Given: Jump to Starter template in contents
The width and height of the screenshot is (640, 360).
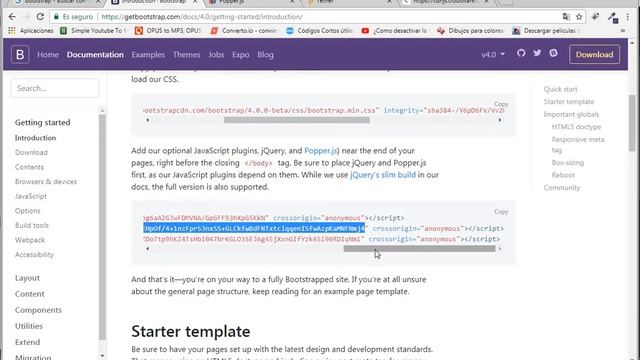Looking at the screenshot, I should (569, 102).
